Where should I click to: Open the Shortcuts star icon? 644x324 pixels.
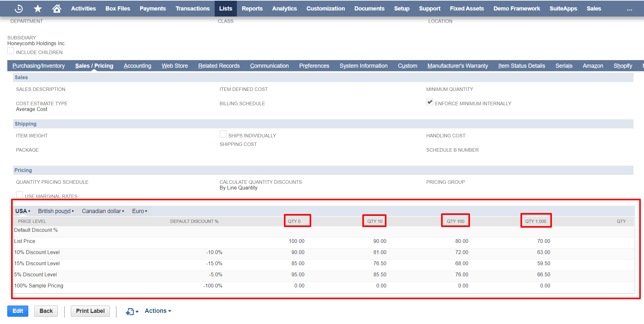click(x=38, y=9)
